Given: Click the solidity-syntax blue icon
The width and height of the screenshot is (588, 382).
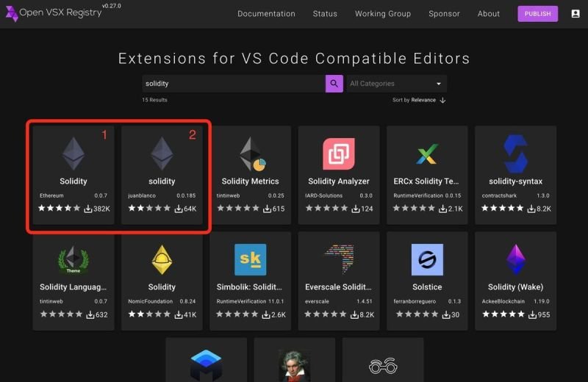Looking at the screenshot, I should [x=516, y=154].
